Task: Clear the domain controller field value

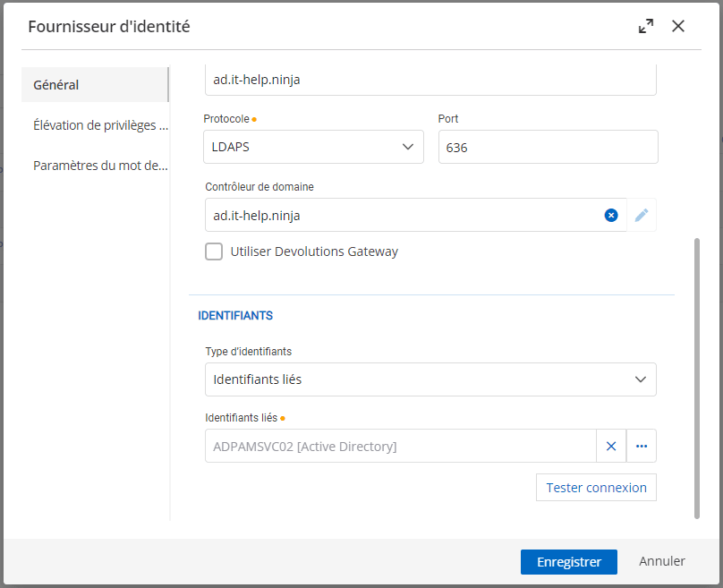Action: click(611, 216)
